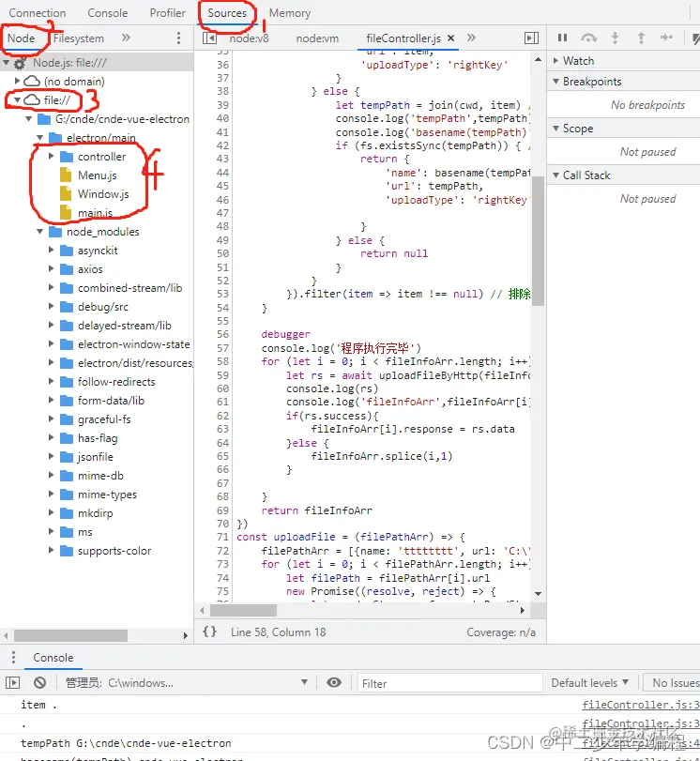Select the Node.js: file:/// gear entry

69,63
